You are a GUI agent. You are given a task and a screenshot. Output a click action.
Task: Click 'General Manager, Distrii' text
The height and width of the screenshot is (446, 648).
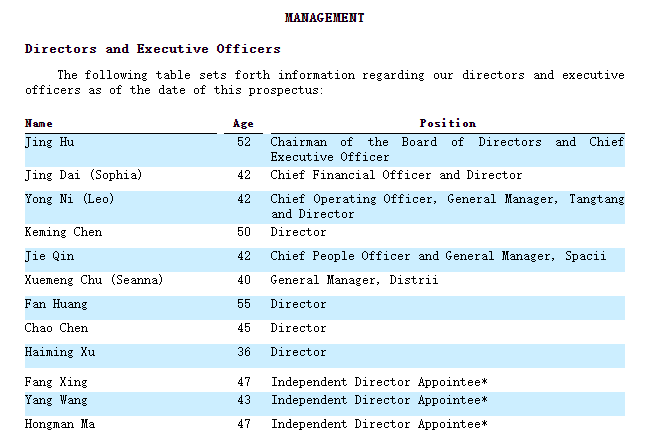(354, 280)
